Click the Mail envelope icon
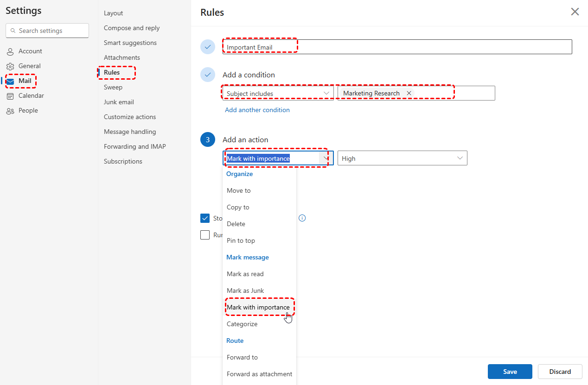 (x=10, y=81)
